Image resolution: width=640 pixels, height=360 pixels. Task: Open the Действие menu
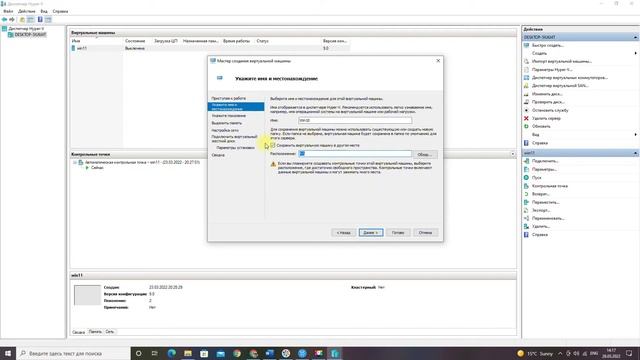(x=27, y=11)
